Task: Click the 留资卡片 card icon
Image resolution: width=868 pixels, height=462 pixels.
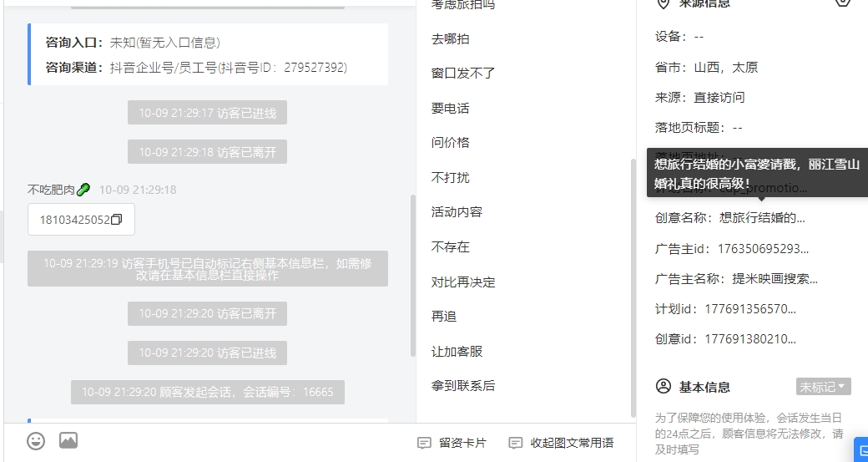Action: [424, 443]
